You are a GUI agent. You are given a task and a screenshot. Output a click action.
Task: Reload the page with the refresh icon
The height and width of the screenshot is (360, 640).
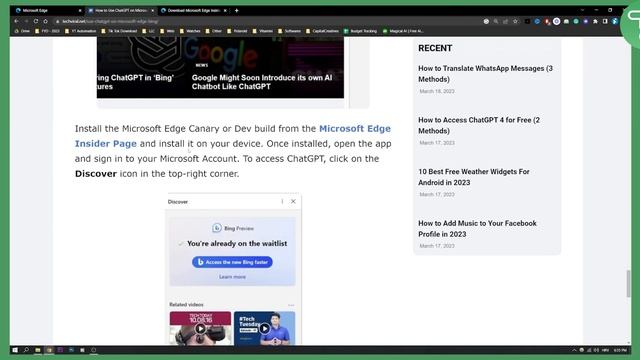pyautogui.click(x=36, y=21)
